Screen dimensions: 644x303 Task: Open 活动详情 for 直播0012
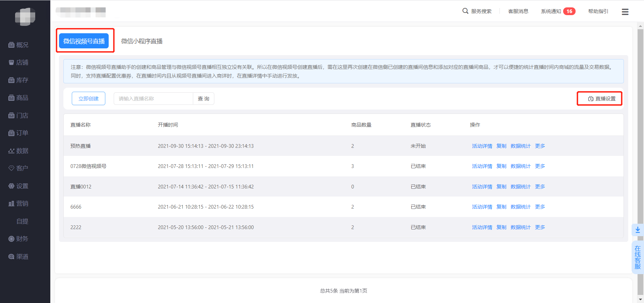482,187
